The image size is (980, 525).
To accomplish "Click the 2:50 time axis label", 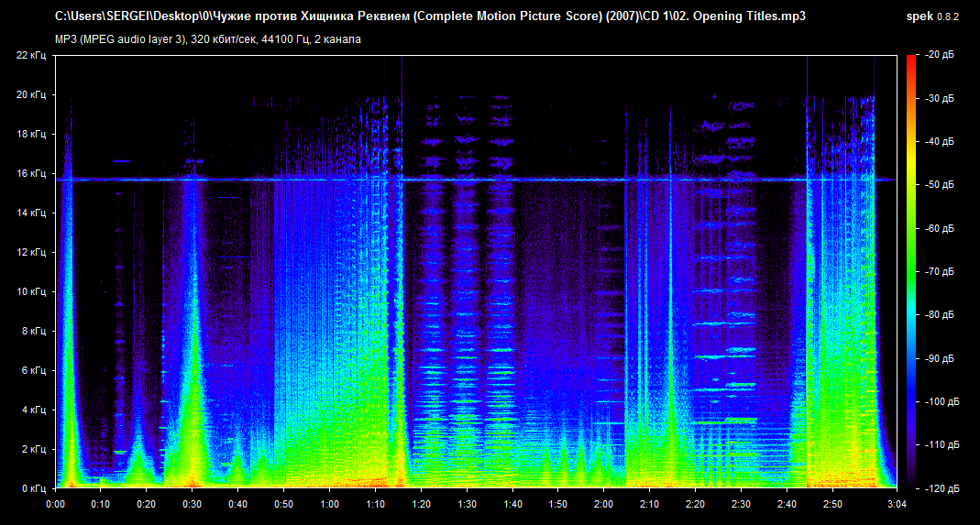I will 832,504.
